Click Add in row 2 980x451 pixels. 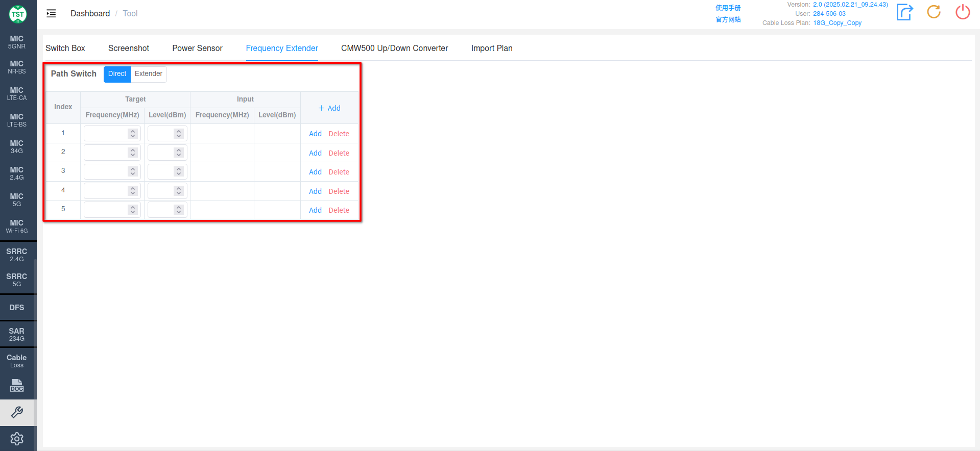click(315, 153)
